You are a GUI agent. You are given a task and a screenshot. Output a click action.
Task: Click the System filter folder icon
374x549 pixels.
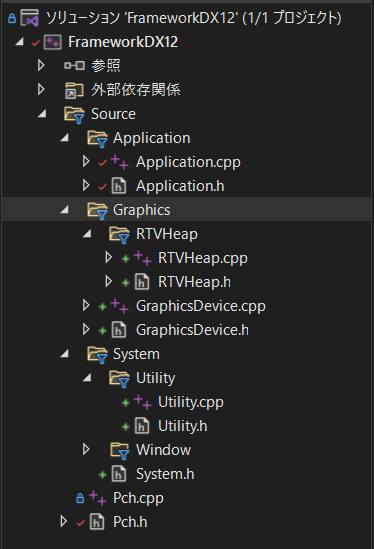point(97,355)
